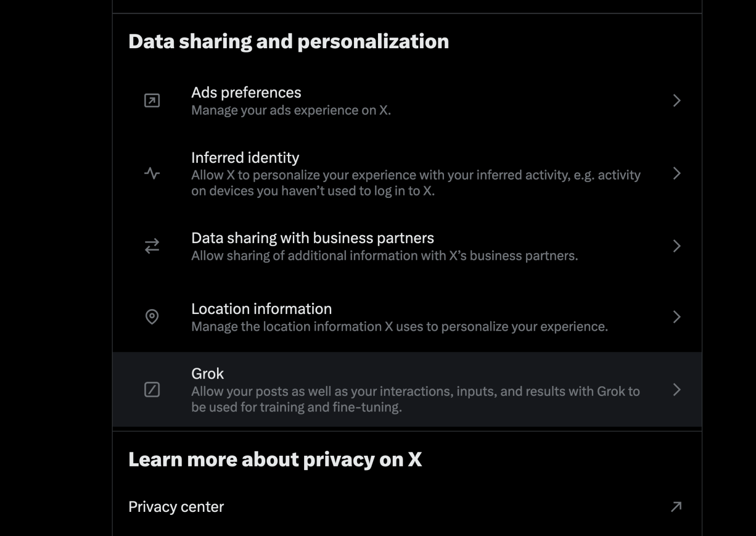
Task: Click the Grok training description text
Action: [x=415, y=399]
